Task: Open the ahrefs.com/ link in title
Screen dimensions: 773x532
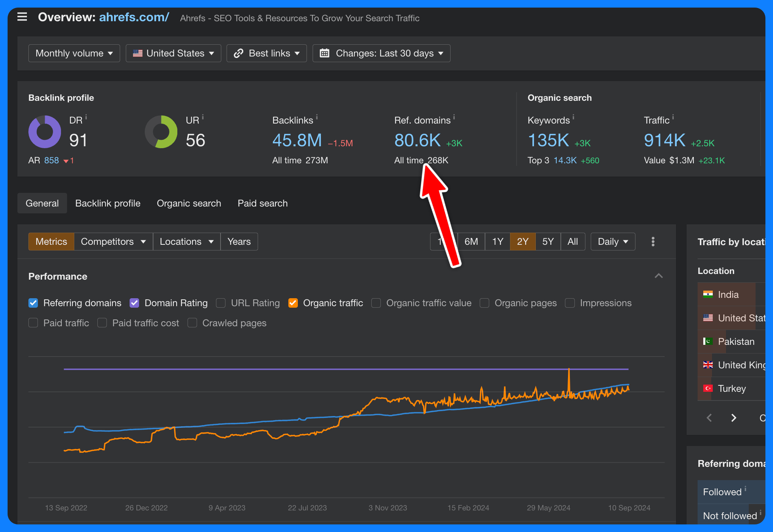Action: (x=134, y=17)
